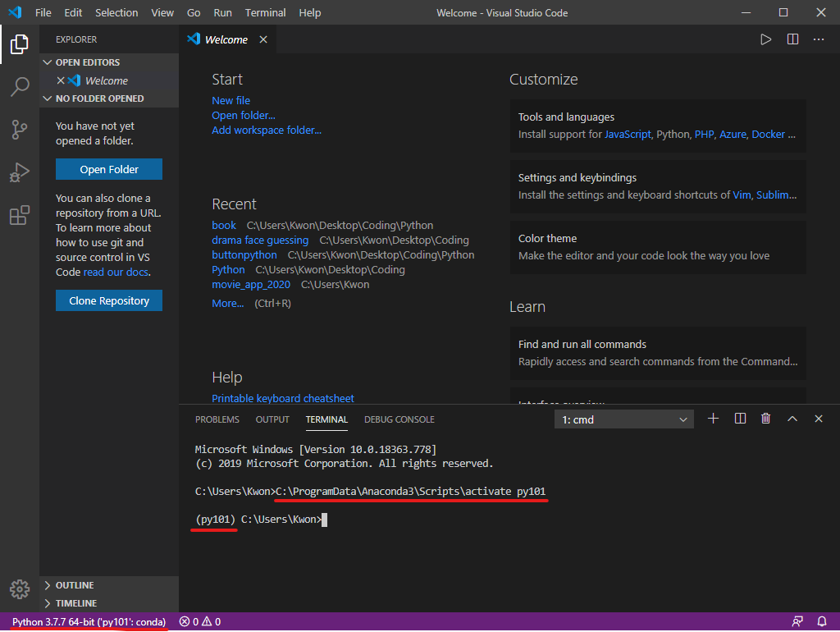Click the New file link
840x632 pixels.
tap(231, 100)
